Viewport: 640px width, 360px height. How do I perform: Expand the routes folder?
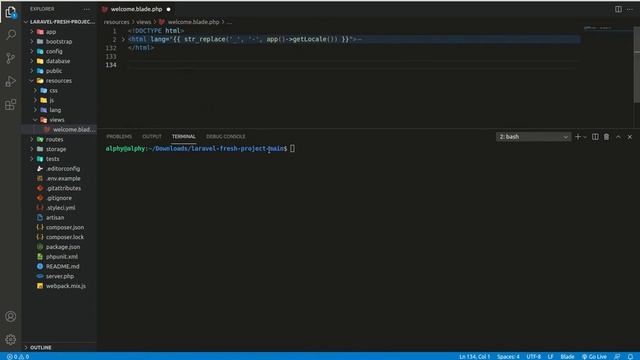54,139
